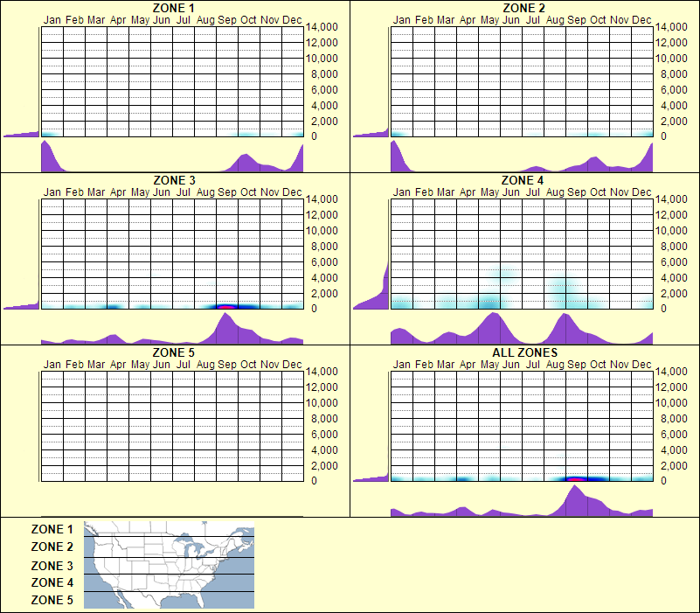Image resolution: width=700 pixels, height=613 pixels.
Task: Select the ZONE 3 label beside the map
Action: (52, 566)
